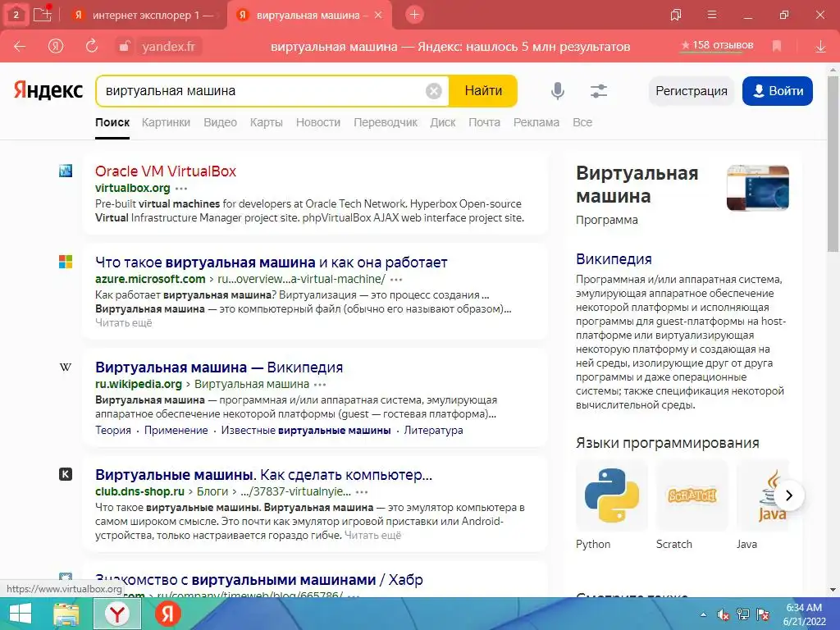The height and width of the screenshot is (630, 840).
Task: Open the Переводчик search tab
Action: [x=386, y=122]
